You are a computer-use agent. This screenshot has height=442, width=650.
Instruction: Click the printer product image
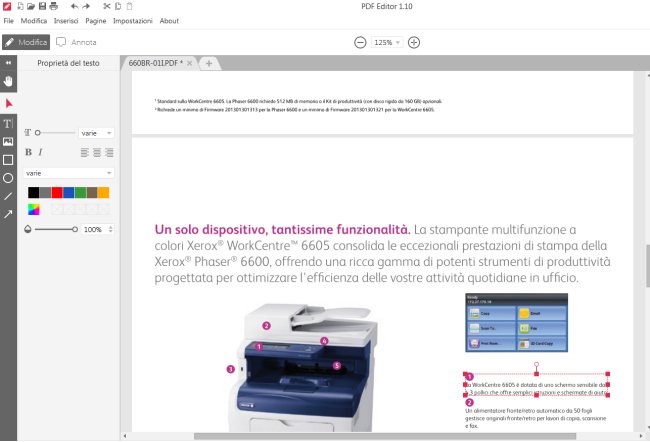coord(303,367)
